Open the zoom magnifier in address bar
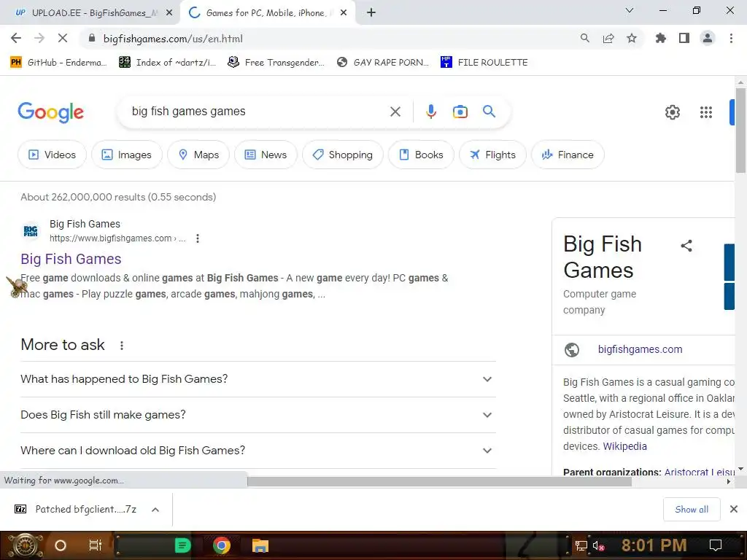Screen dimensions: 747x560 tap(584, 38)
